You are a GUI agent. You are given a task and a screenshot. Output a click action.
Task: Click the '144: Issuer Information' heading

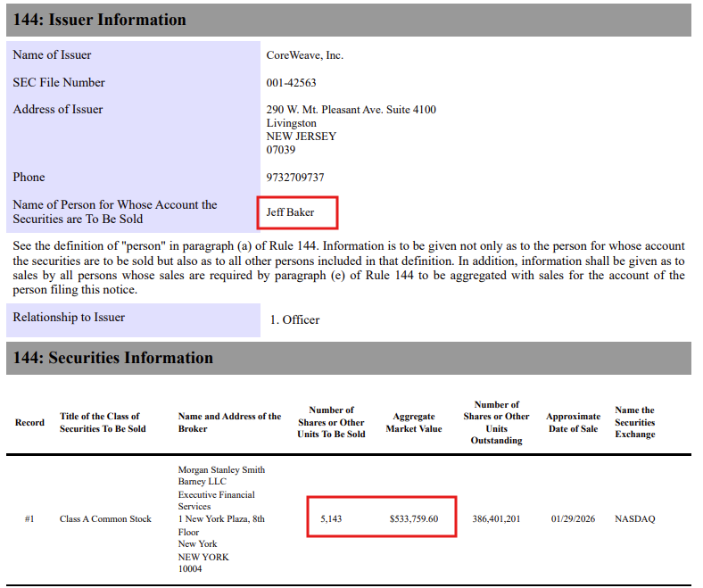100,20
